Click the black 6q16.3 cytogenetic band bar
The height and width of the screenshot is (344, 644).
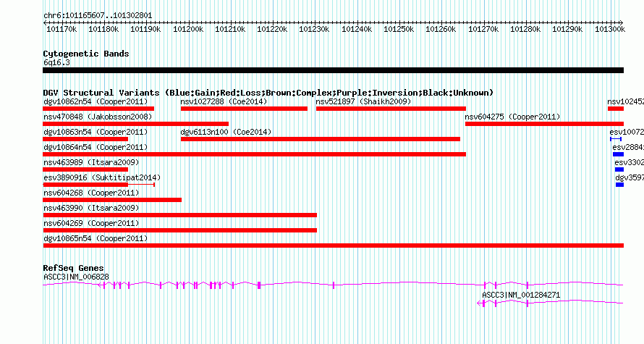(333, 70)
